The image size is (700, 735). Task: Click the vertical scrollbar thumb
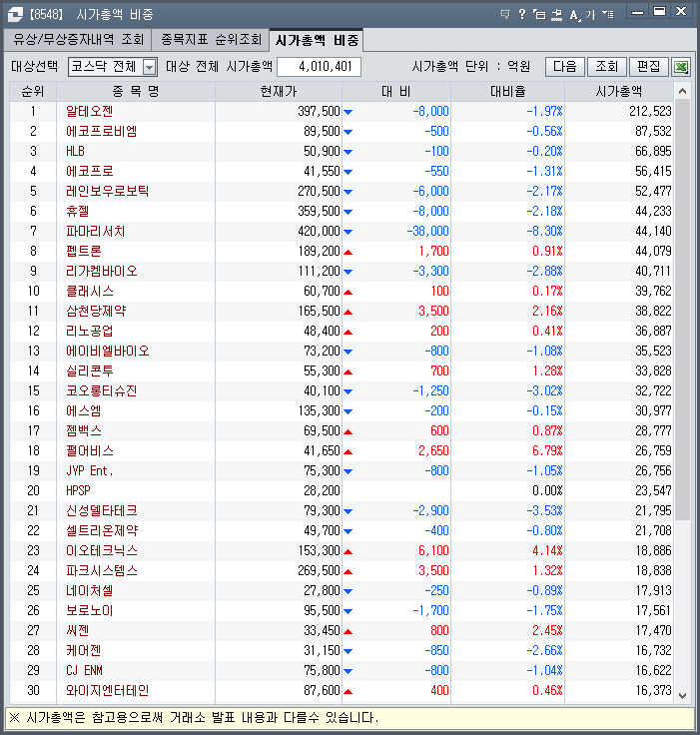click(x=683, y=310)
